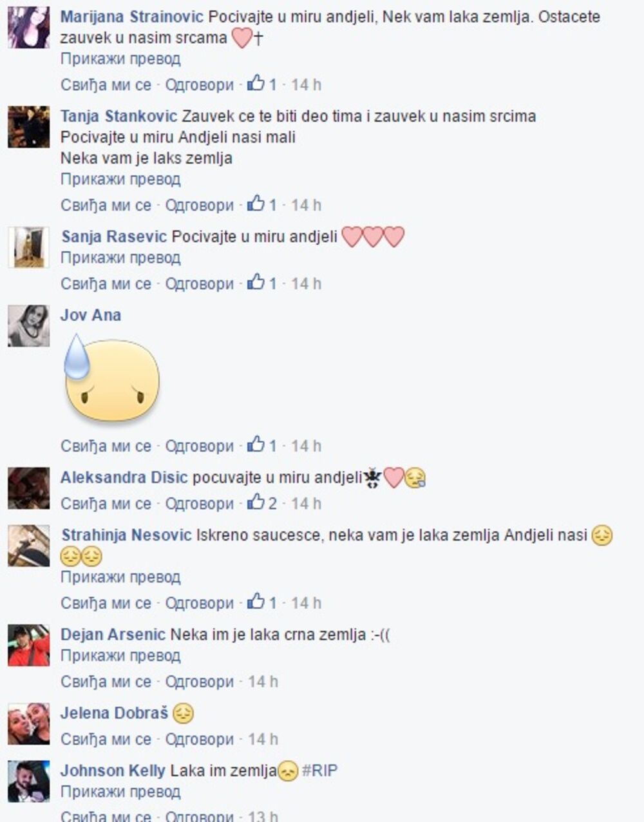Open Jelena Dobraš profile name link
Image resolution: width=644 pixels, height=822 pixels.
click(x=114, y=713)
